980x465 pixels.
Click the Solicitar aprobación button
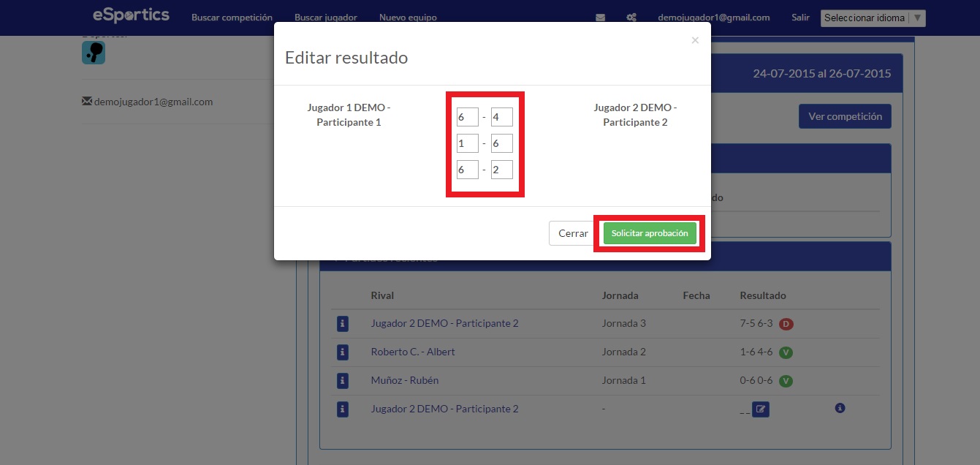coord(650,233)
